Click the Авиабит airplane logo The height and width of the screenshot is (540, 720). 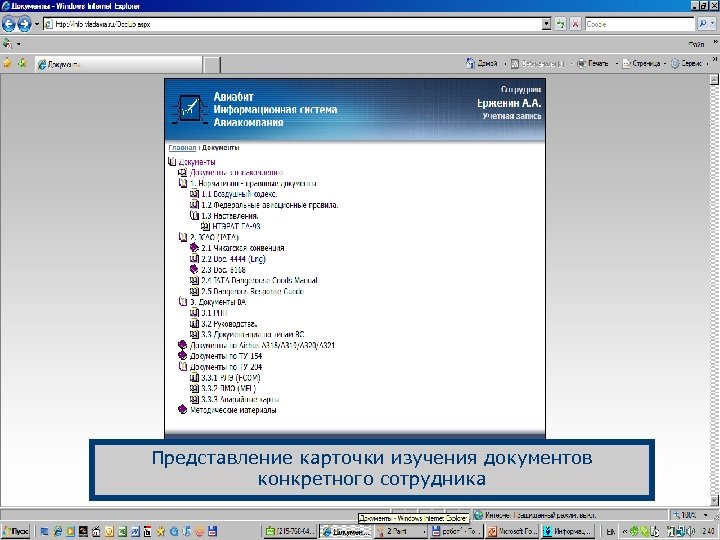[x=189, y=108]
